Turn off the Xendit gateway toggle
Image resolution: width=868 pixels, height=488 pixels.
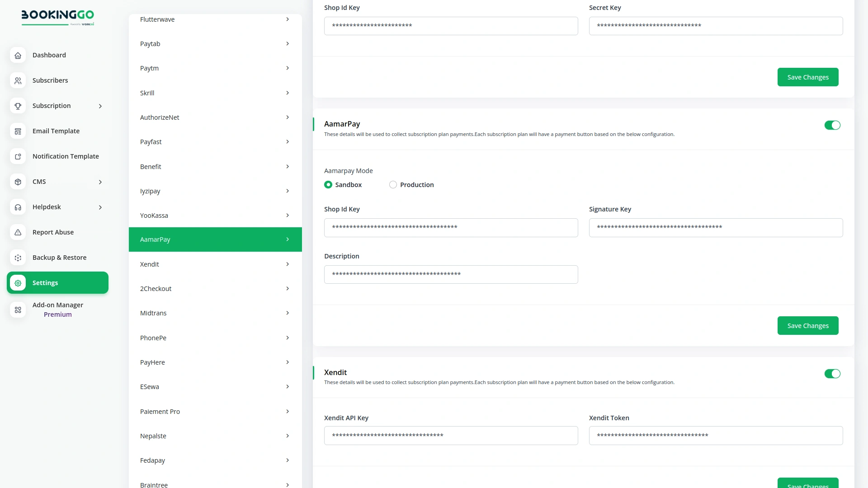[x=832, y=374]
